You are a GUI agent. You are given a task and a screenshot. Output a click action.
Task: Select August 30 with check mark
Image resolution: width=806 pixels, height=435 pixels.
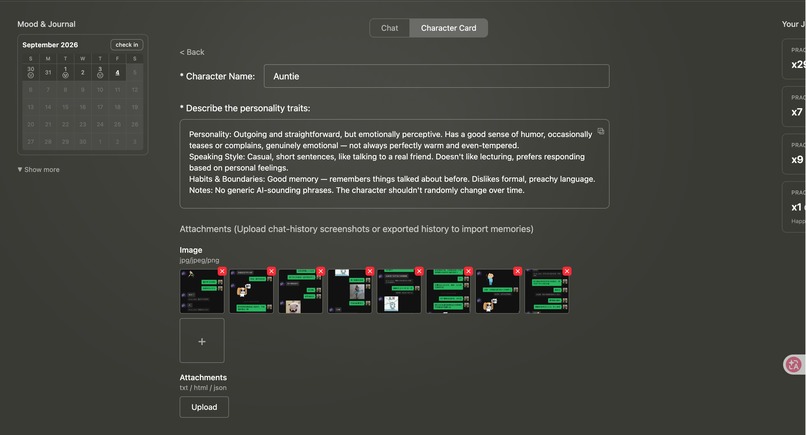(31, 72)
